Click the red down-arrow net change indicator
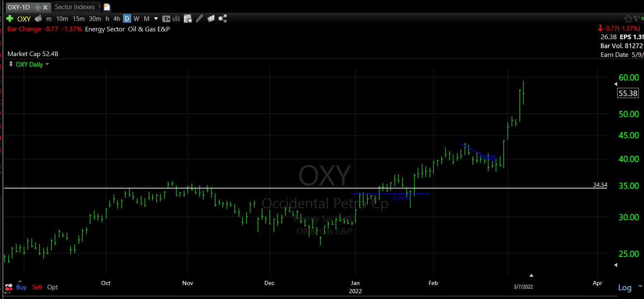The width and height of the screenshot is (644, 299). pos(600,28)
